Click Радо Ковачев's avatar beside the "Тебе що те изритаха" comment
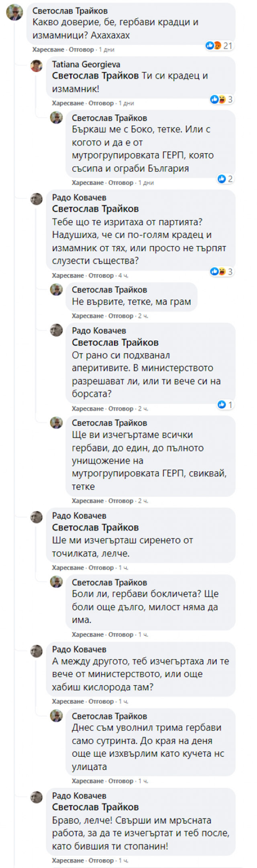 click(37, 199)
